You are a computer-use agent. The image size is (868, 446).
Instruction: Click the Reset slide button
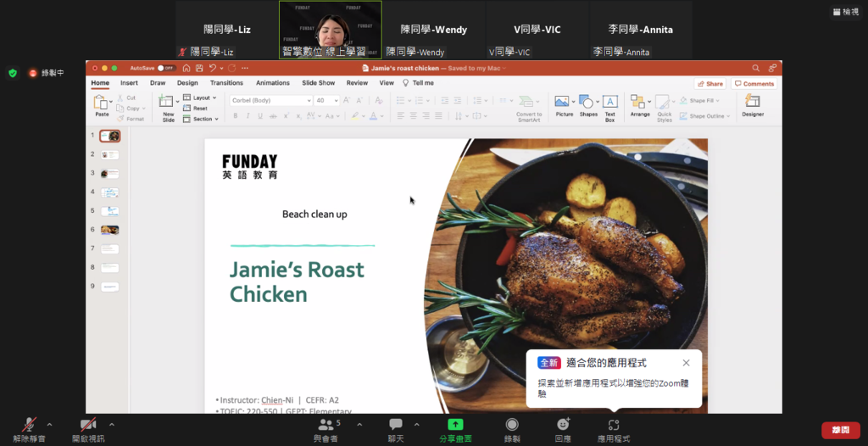tap(196, 108)
